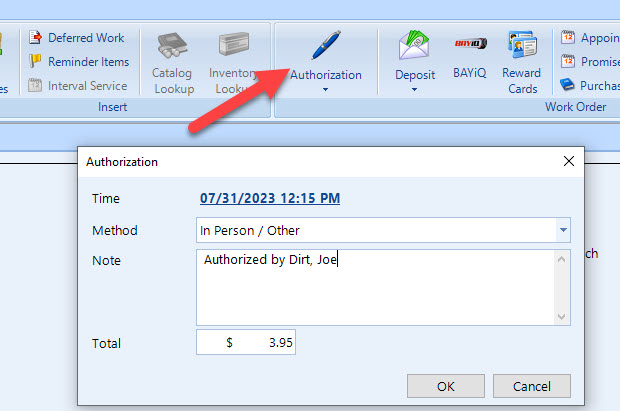The width and height of the screenshot is (620, 411).
Task: Open the Deposit money envelope icon
Action: click(414, 45)
